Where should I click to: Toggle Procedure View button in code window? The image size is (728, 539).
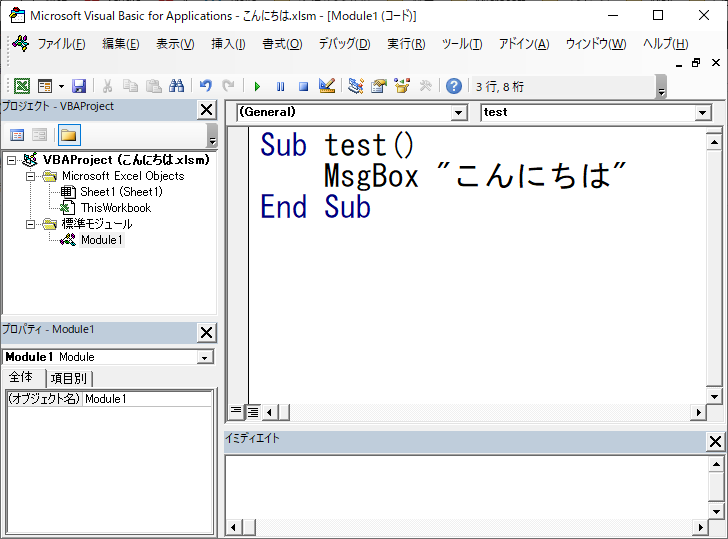(236, 411)
